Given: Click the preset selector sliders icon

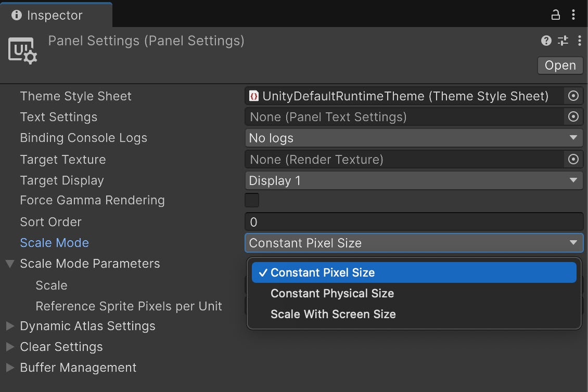Looking at the screenshot, I should (x=563, y=41).
